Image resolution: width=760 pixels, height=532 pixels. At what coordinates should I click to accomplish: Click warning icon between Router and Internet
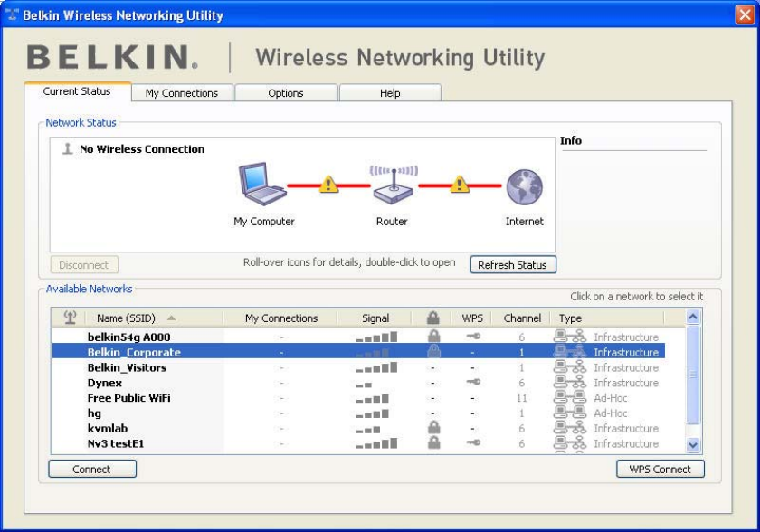[x=459, y=184]
